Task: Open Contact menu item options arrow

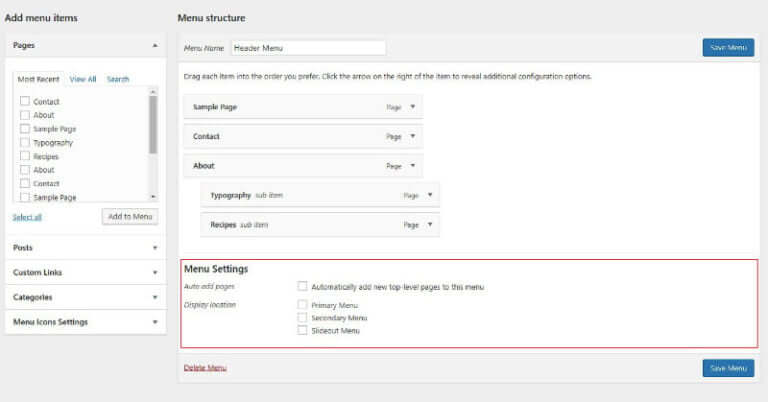Action: tap(413, 136)
